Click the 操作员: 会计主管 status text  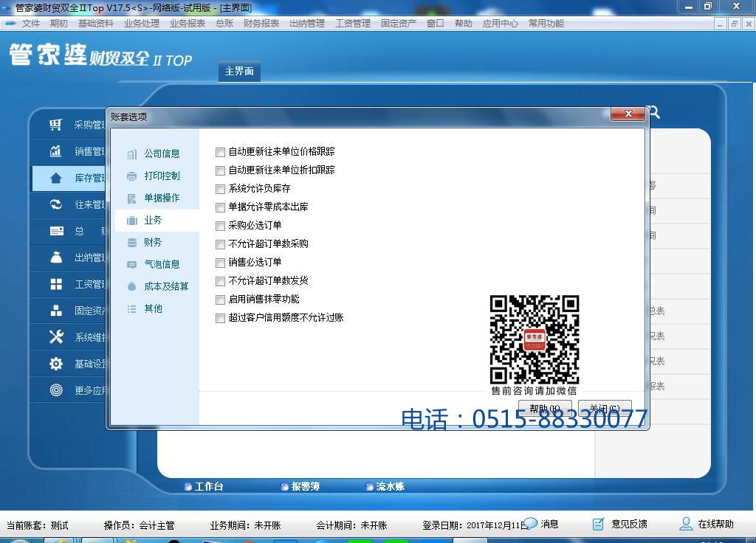point(140,525)
